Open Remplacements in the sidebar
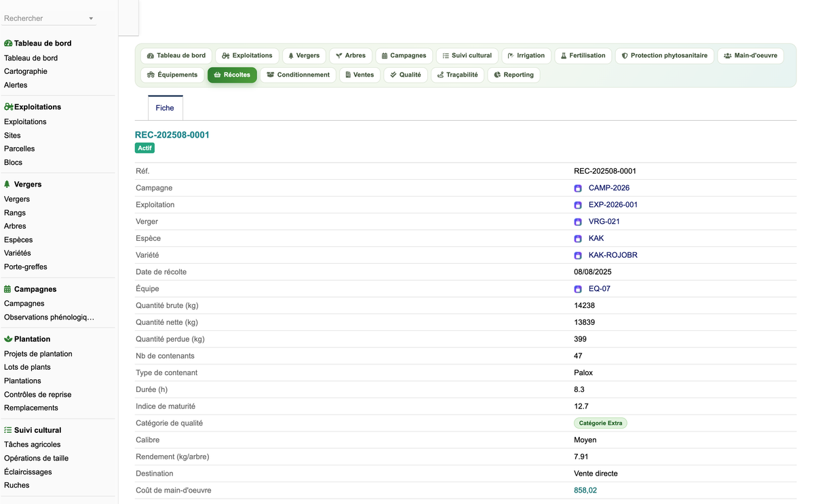Screen dimensions: 814x504 31,408
